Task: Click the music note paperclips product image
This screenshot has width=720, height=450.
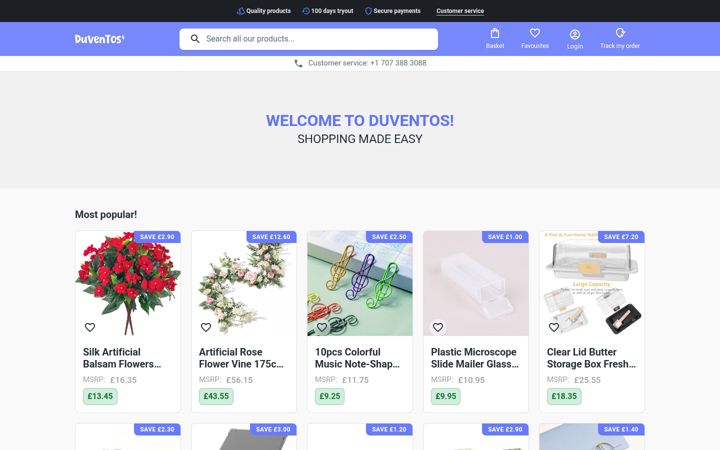Action: coord(360,283)
